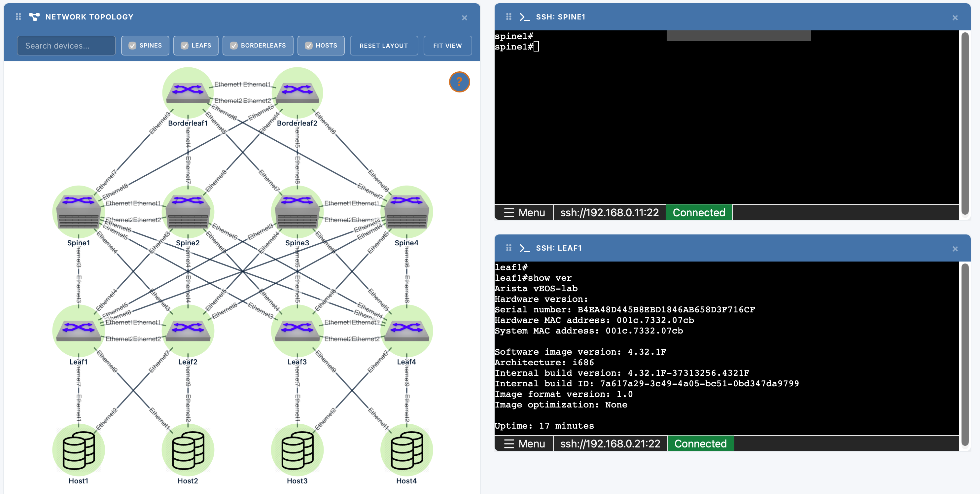Click the FIT VIEW button
The image size is (980, 494).
pos(448,46)
